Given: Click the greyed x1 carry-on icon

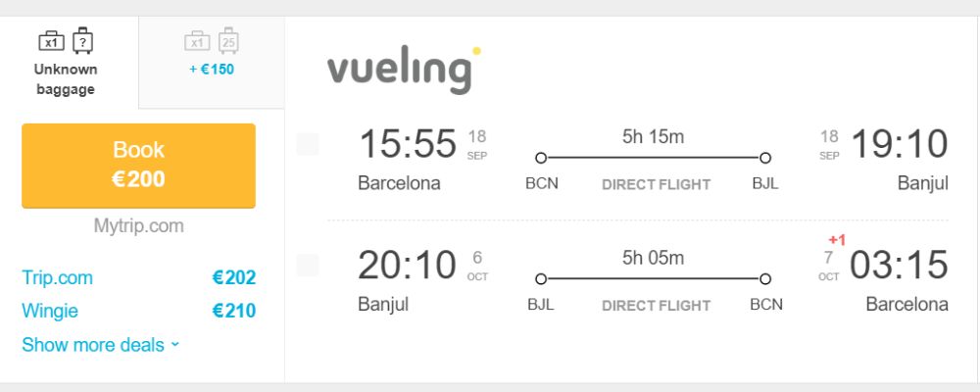Looking at the screenshot, I should click(197, 41).
